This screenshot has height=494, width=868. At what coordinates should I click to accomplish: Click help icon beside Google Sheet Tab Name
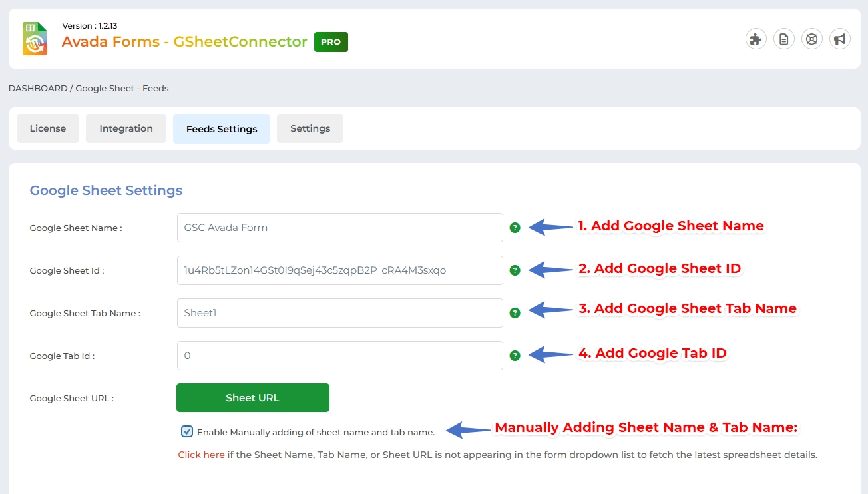(515, 313)
